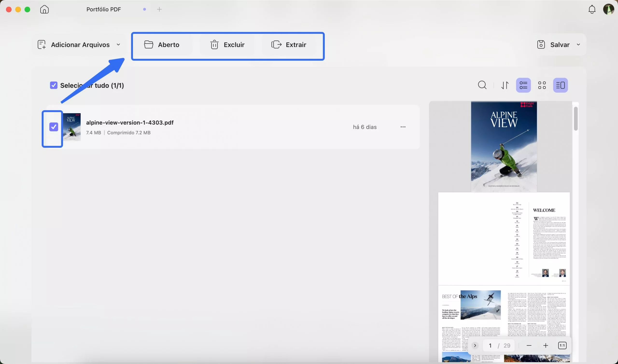The height and width of the screenshot is (364, 618).
Task: Click the home icon in title bar
Action: click(44, 10)
